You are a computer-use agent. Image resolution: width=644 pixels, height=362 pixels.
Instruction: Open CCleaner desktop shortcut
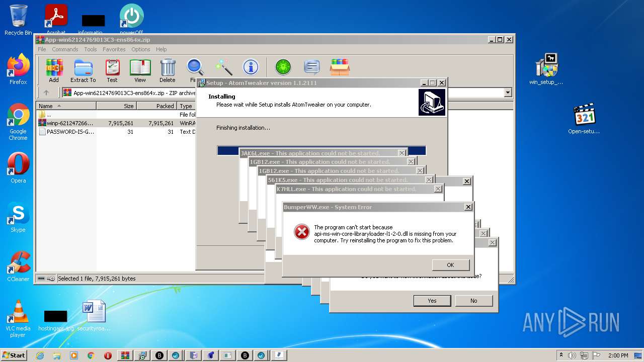pos(18,266)
